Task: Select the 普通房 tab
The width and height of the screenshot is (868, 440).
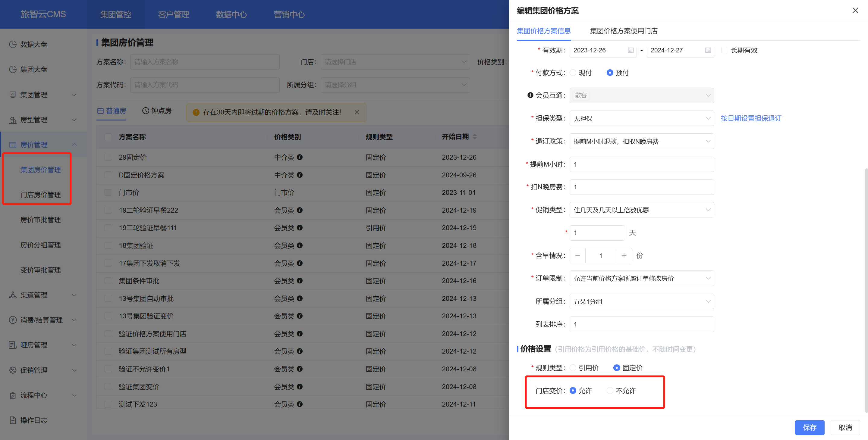Action: [x=112, y=111]
